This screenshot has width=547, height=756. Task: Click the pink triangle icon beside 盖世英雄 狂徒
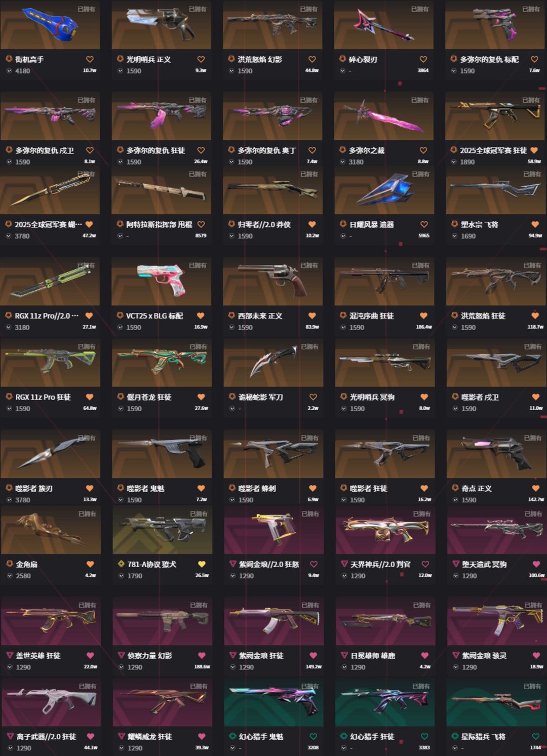[x=10, y=655]
